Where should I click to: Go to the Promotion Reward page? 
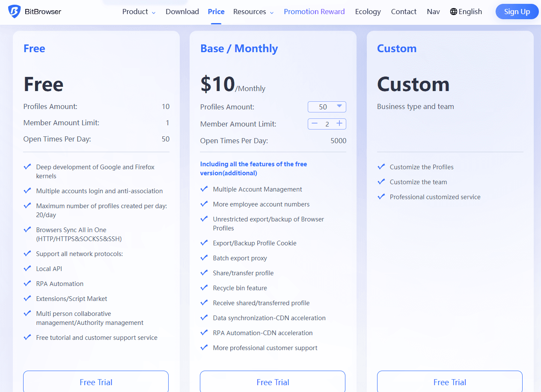[x=314, y=12]
